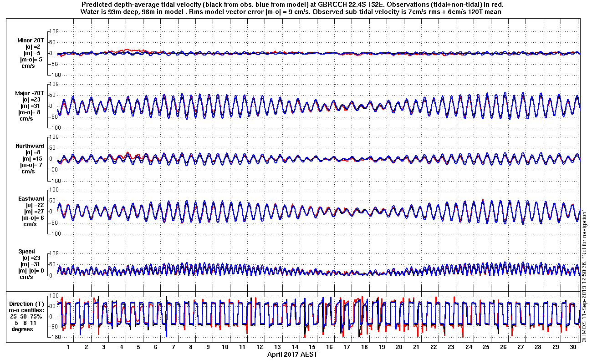Click day '17' on the date axis
The width and height of the screenshot is (592, 364).
pos(347,347)
